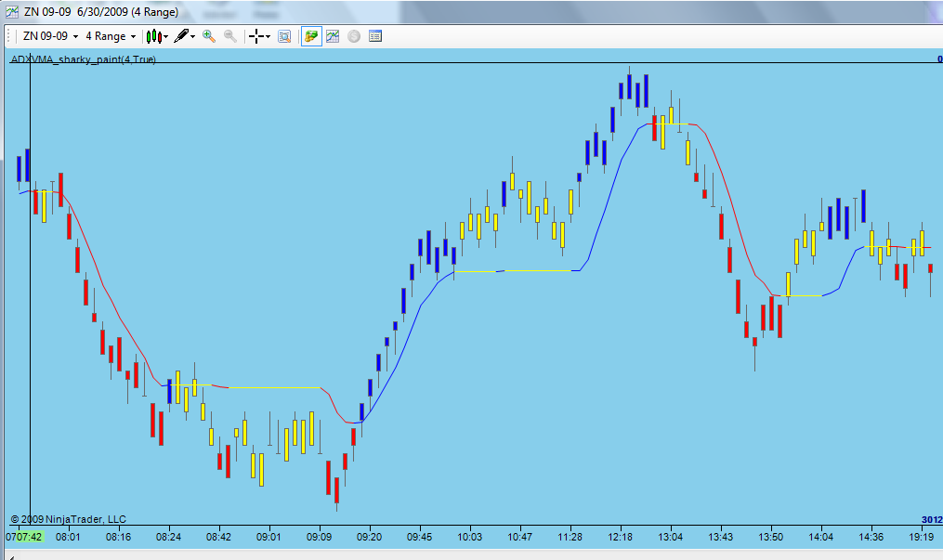
Task: Click the 12:18 time axis label
Action: (620, 537)
